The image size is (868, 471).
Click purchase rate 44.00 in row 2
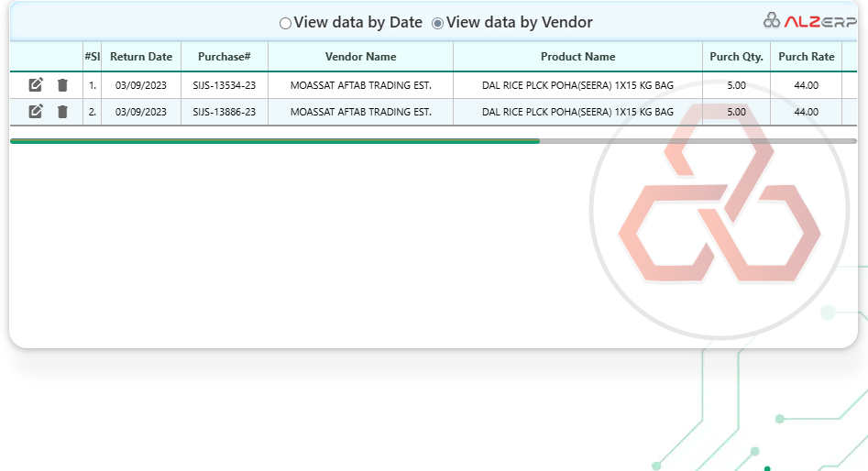coord(806,112)
